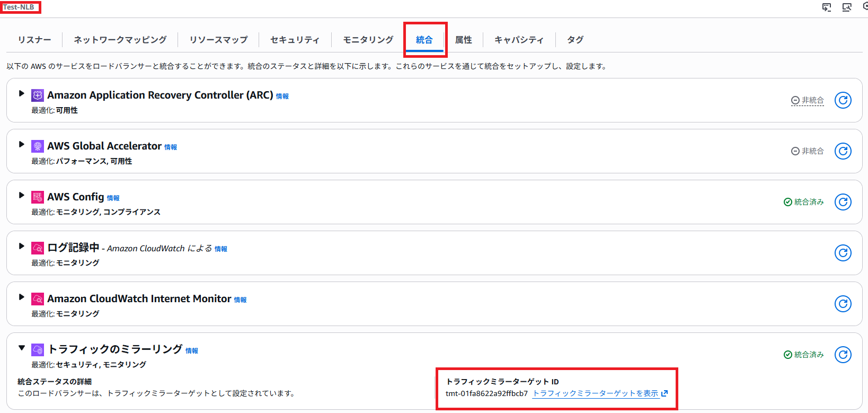Screen dimensions: 868x413
Task: Refresh the ログ記録中 CloudWatch integration status
Action: coord(843,253)
